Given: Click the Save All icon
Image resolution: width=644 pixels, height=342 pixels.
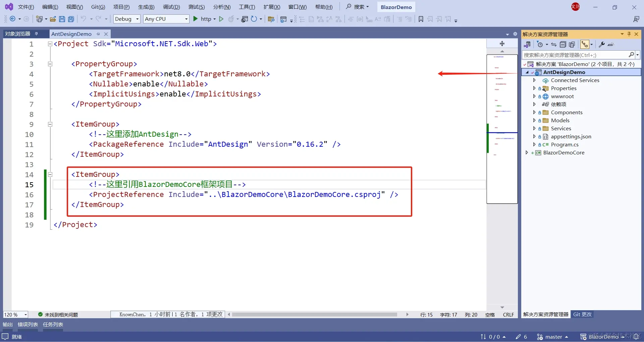Looking at the screenshot, I should pyautogui.click(x=71, y=19).
